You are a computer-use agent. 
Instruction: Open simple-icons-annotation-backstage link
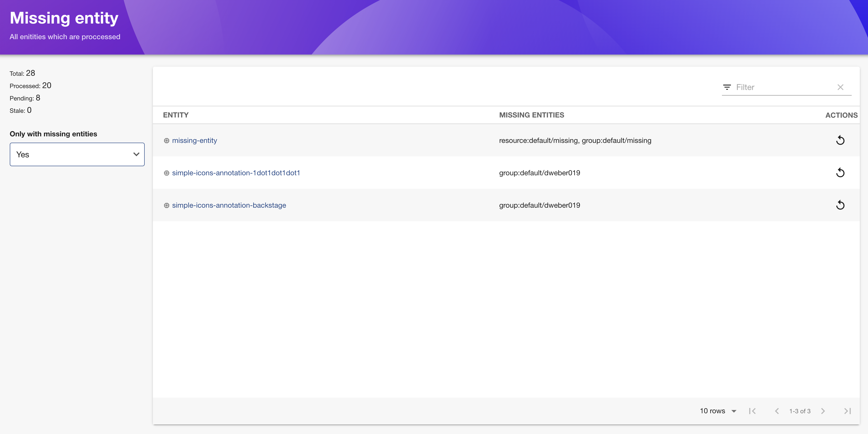point(229,205)
